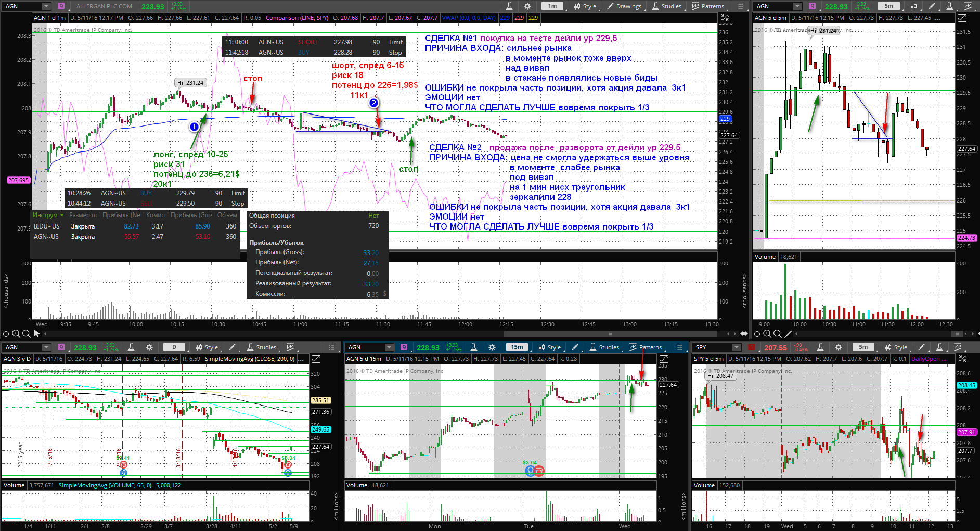Open chart settings gear in top toolbar
The image size is (980, 531).
[x=527, y=6]
